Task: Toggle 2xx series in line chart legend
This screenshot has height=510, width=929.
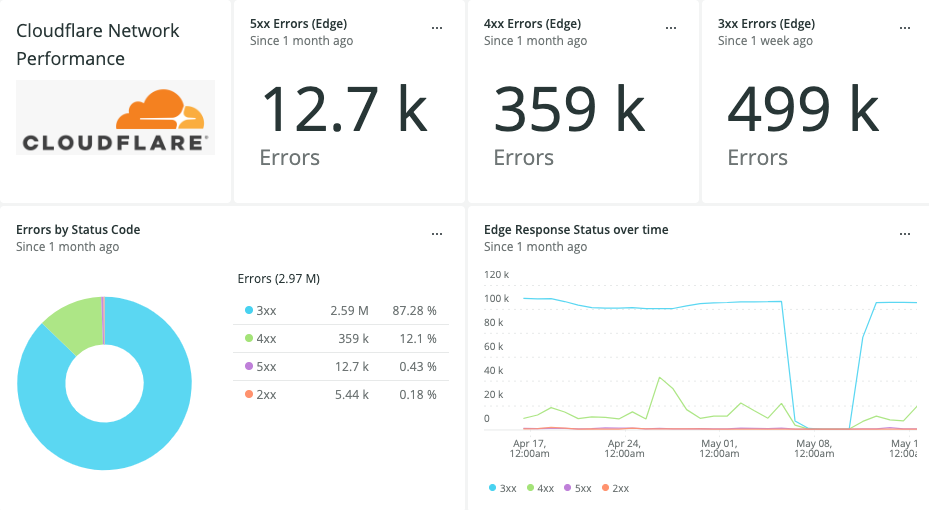Action: (x=615, y=488)
